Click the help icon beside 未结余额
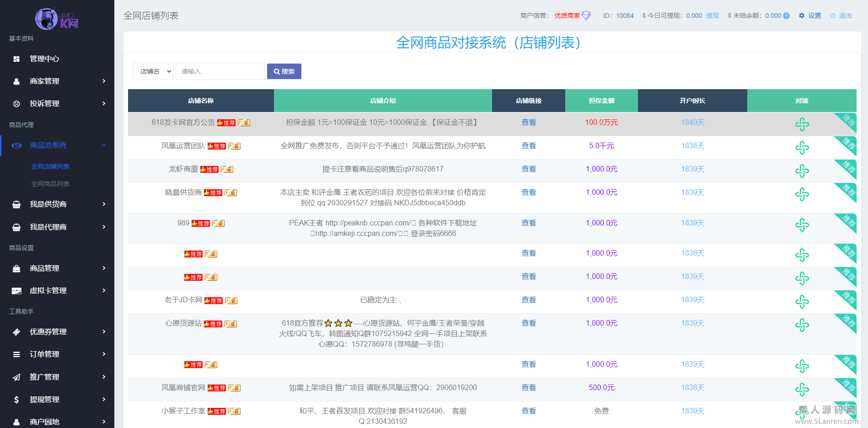 pos(787,16)
